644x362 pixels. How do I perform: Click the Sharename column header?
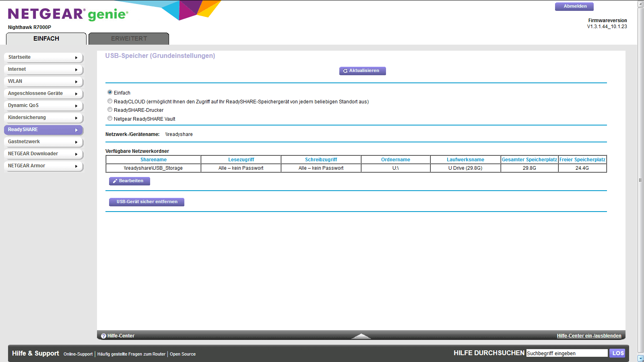pyautogui.click(x=153, y=160)
